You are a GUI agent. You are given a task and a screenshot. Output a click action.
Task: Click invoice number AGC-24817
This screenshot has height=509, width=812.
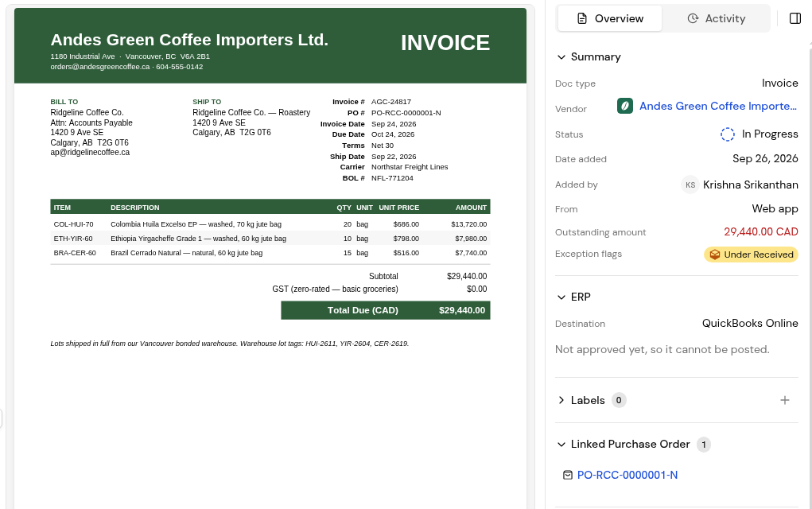coord(391,102)
